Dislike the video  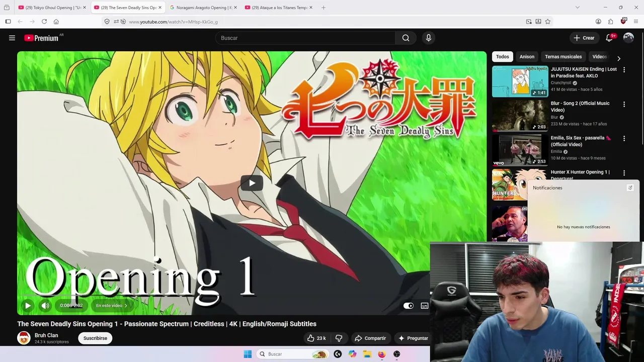click(x=339, y=338)
